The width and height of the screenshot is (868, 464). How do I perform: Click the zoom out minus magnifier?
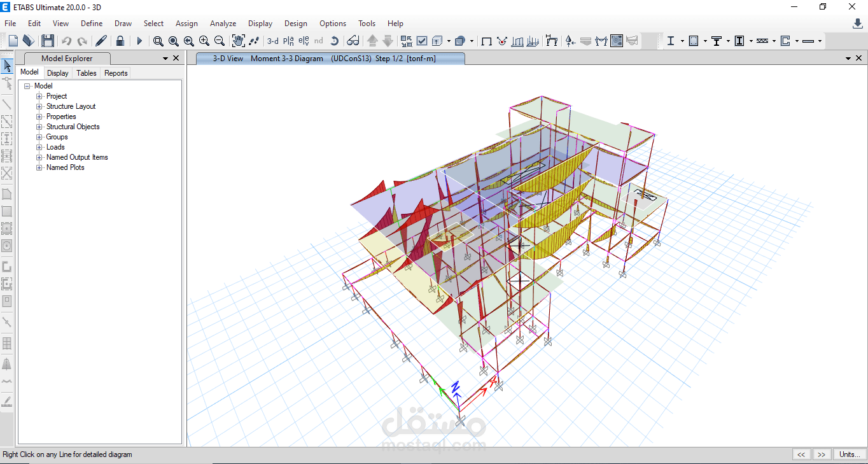coord(220,41)
